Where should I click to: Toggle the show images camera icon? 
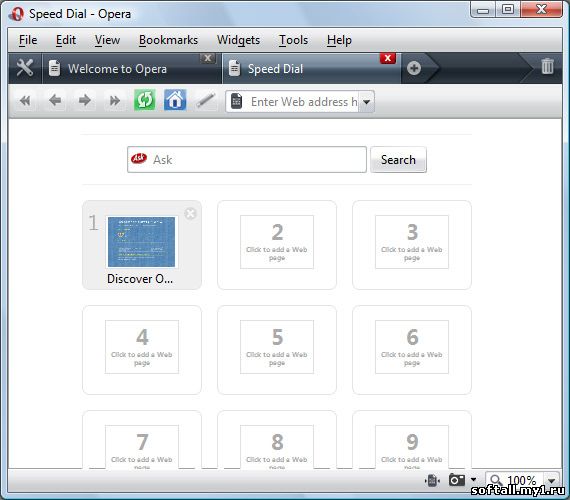tap(457, 480)
